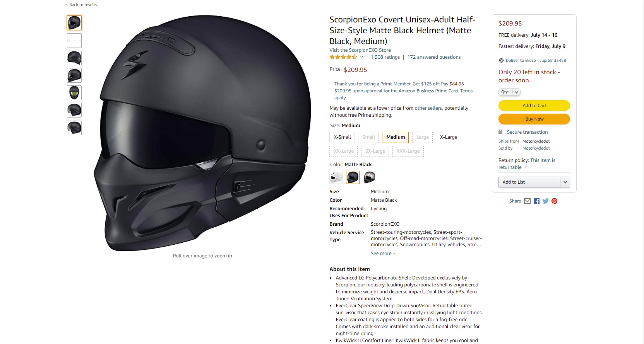Share product on Twitter

pos(545,201)
